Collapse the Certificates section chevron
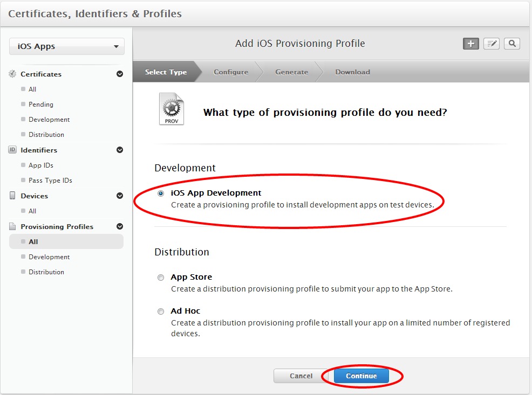532x395 pixels. (x=120, y=74)
